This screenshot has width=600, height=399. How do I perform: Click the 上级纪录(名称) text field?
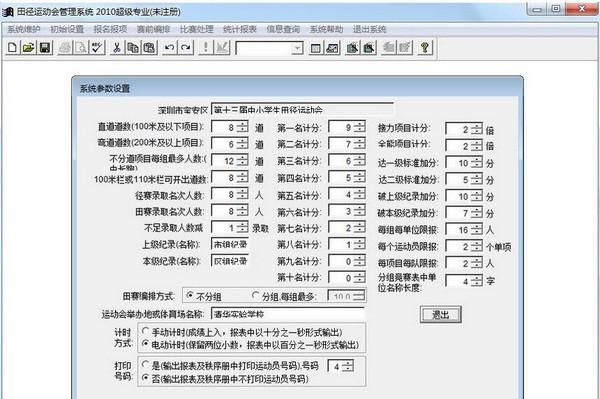pos(230,244)
